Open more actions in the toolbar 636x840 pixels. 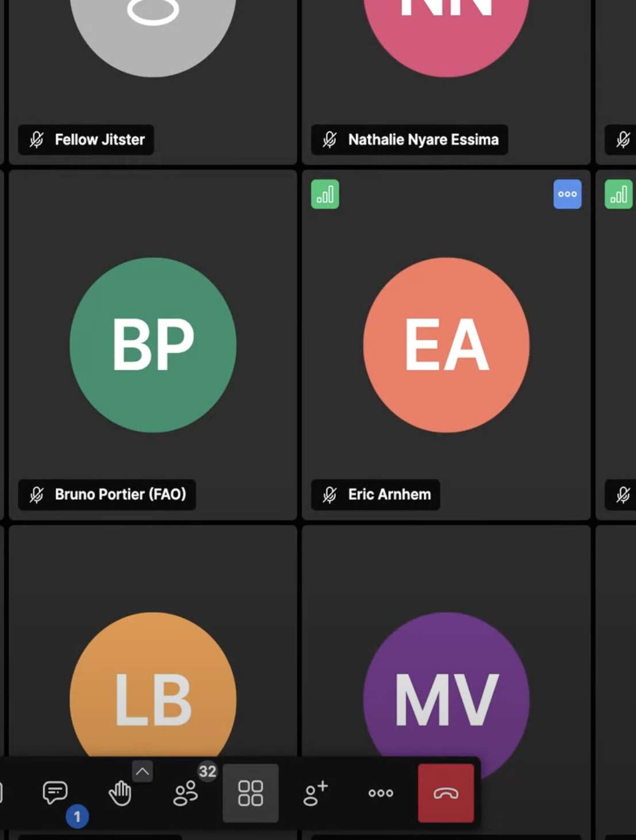tap(381, 793)
